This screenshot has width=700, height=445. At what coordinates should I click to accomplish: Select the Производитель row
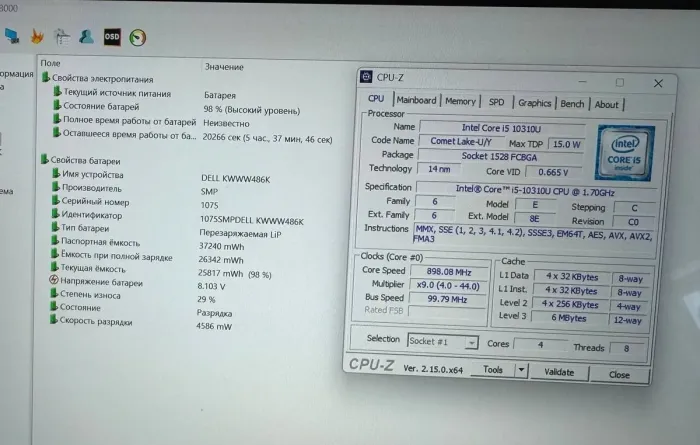pos(134,189)
